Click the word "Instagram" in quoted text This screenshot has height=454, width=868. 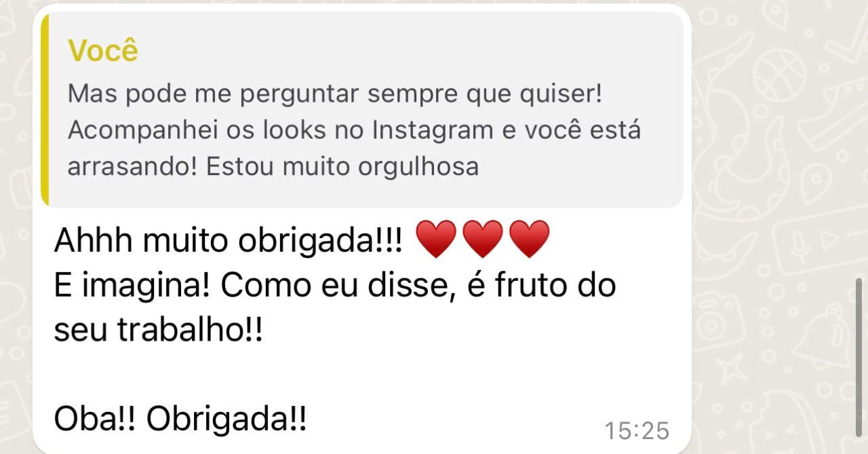[x=433, y=130]
